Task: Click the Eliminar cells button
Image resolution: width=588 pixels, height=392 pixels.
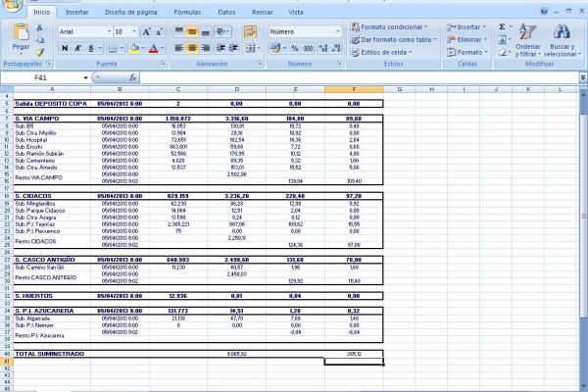Action: 466,39
